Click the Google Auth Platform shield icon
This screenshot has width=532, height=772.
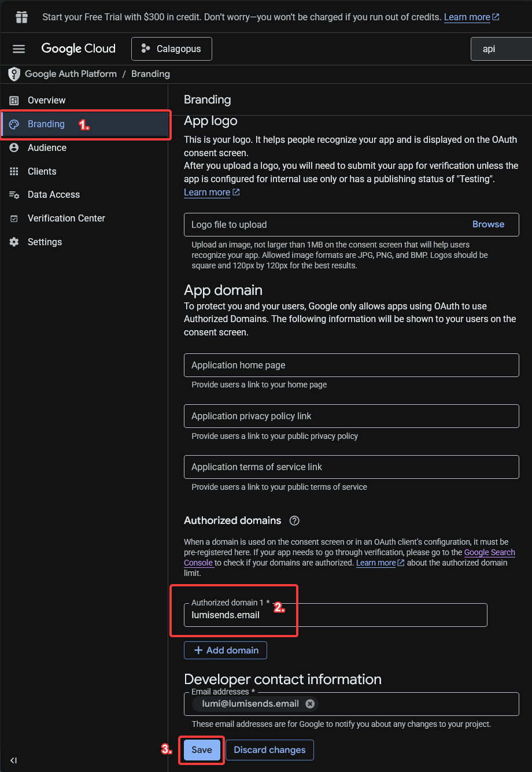pyautogui.click(x=14, y=74)
